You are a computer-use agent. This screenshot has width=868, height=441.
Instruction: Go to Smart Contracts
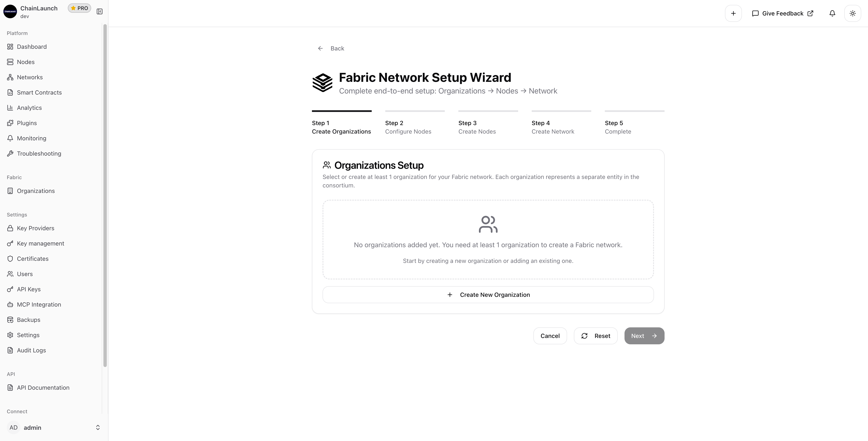pyautogui.click(x=39, y=92)
